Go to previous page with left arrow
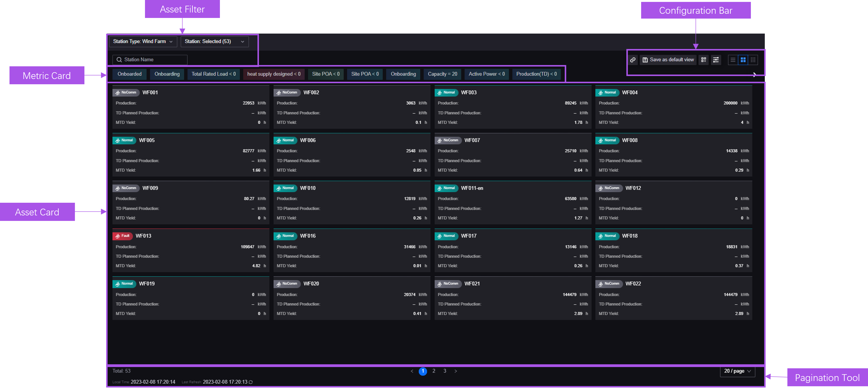 (412, 371)
